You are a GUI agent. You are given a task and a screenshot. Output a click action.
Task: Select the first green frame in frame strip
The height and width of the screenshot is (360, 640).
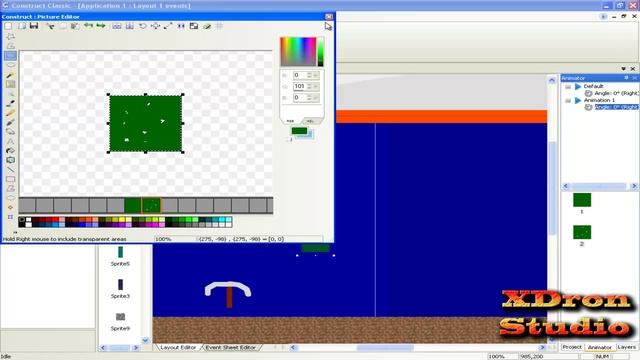(133, 205)
